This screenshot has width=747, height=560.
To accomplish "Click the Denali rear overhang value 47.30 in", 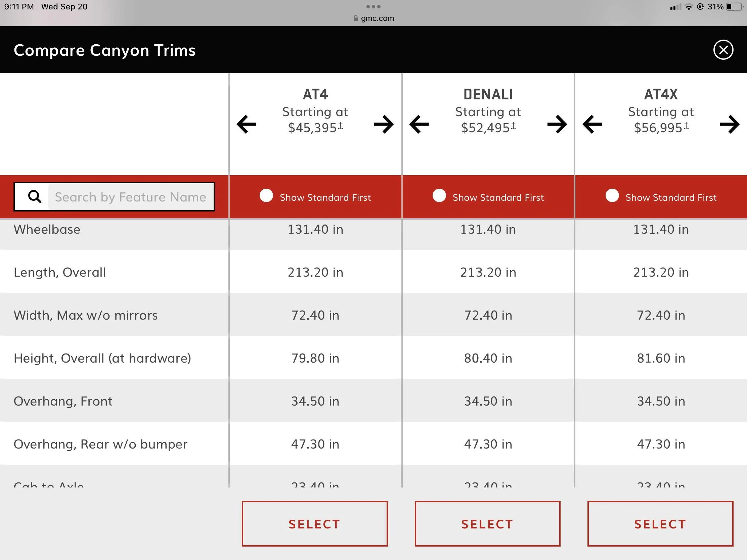I will [488, 444].
